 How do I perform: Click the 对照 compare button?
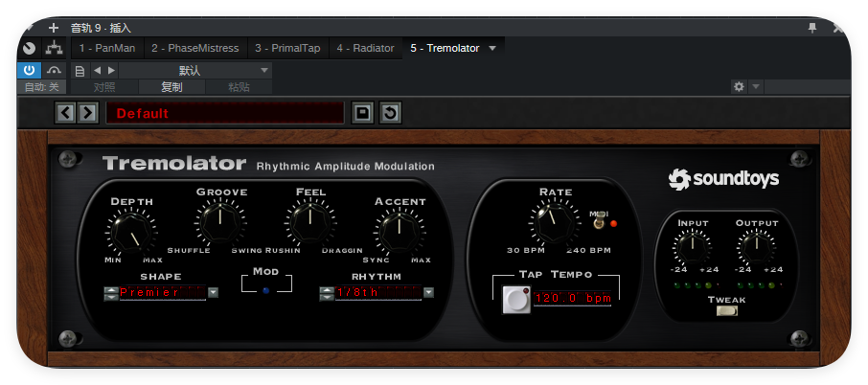(104, 87)
